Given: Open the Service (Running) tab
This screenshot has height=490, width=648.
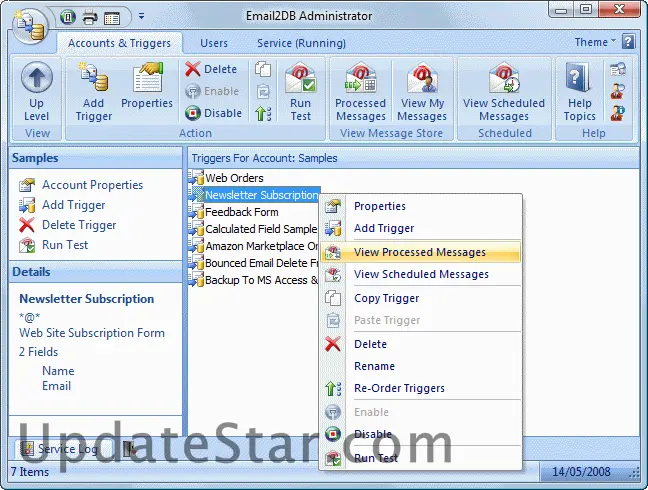Looking at the screenshot, I should point(301,43).
